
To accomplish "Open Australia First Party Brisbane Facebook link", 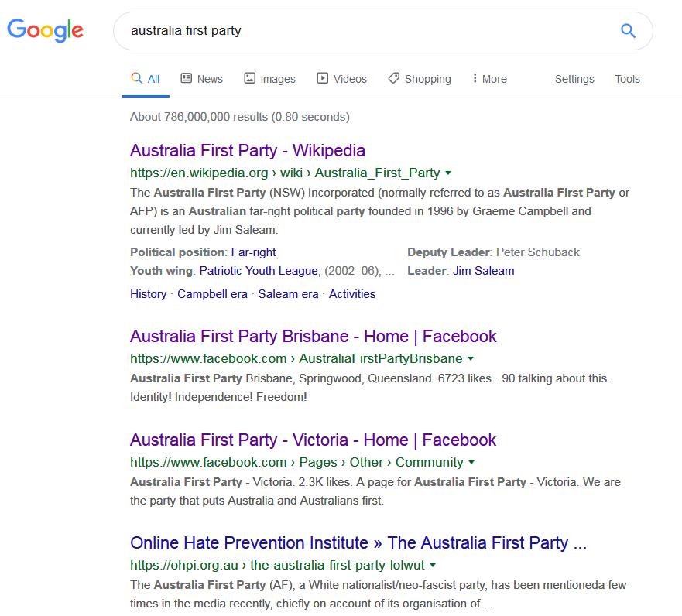I will pyautogui.click(x=313, y=336).
